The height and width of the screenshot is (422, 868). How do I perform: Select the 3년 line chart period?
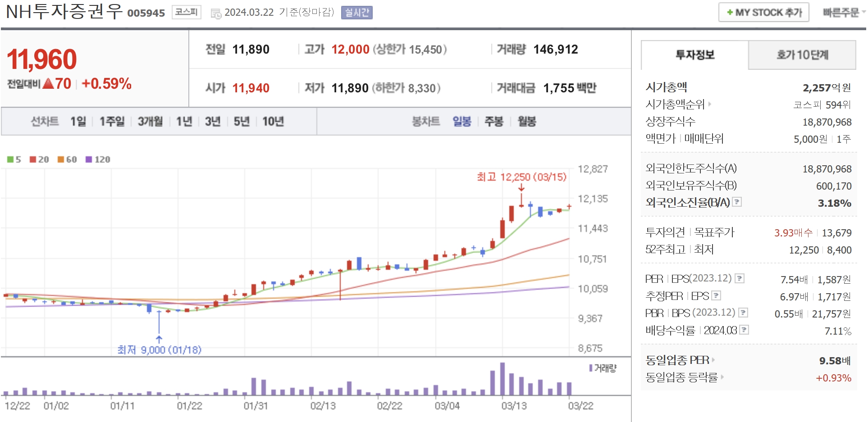[x=213, y=121]
